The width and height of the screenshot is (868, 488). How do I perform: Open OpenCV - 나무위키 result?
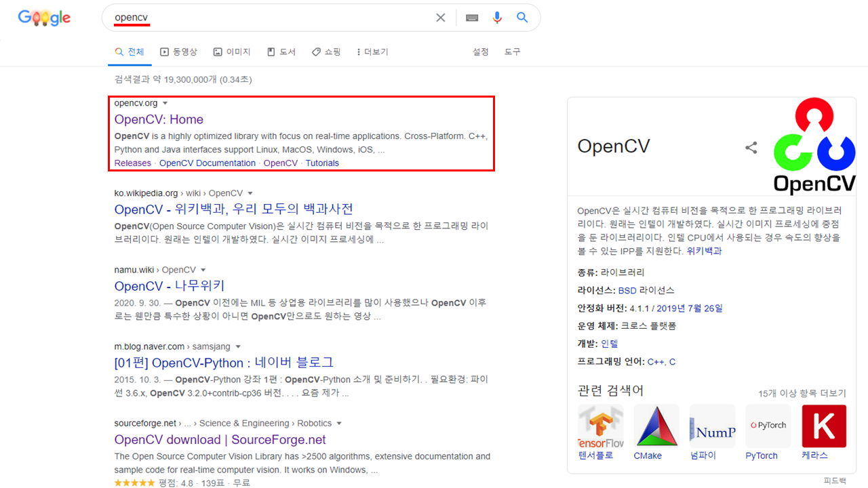tap(170, 286)
